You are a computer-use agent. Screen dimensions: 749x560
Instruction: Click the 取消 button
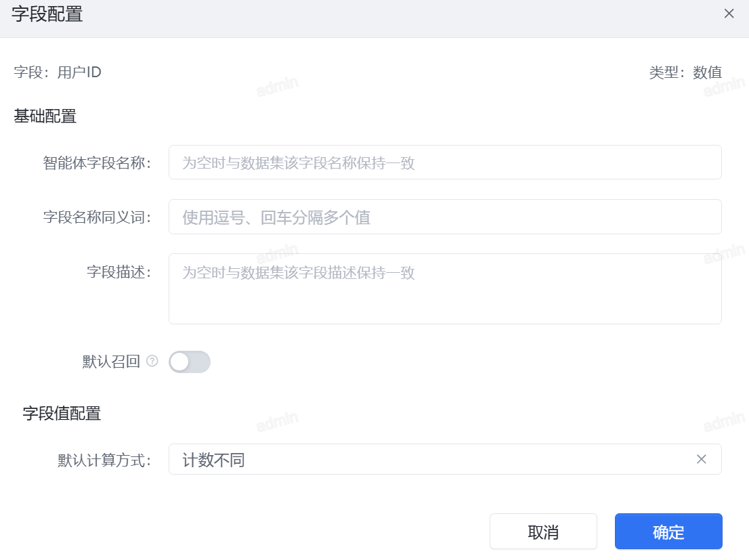[543, 532]
